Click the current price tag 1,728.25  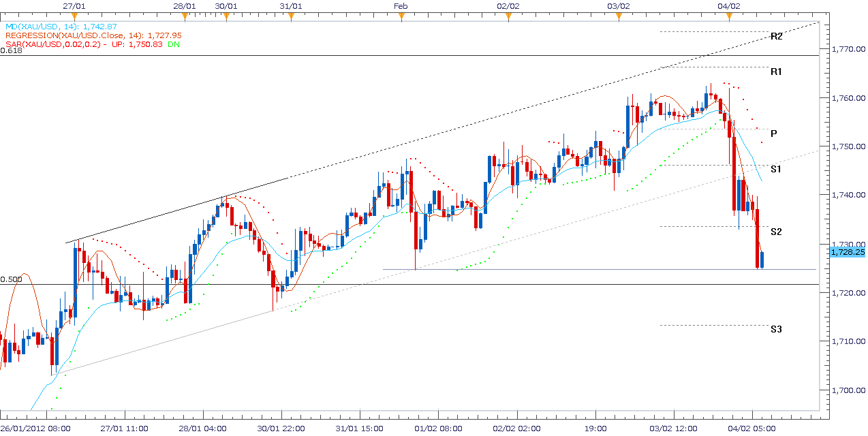[846, 252]
